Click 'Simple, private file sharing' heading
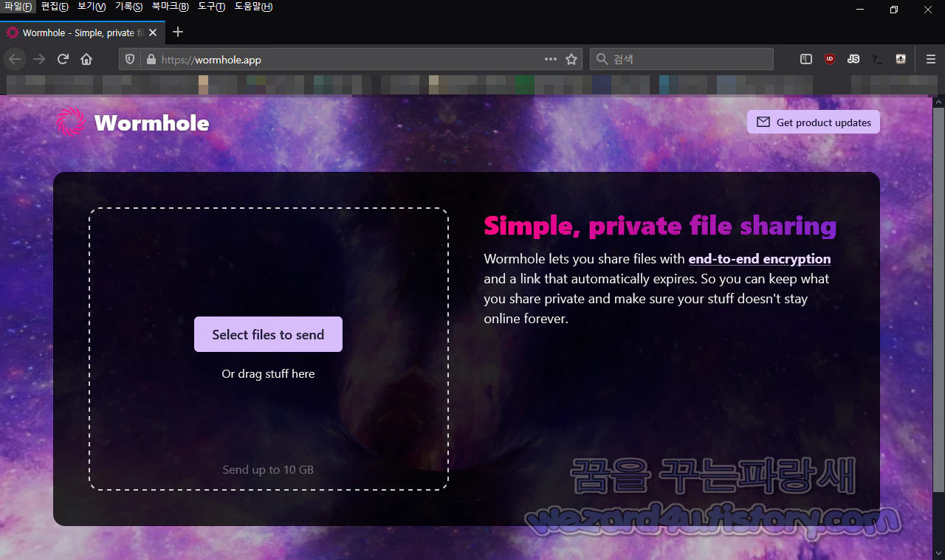945x560 pixels. 660,226
